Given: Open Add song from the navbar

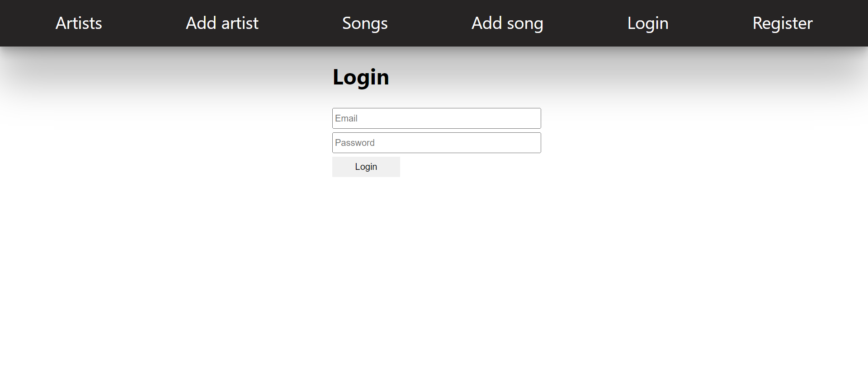Looking at the screenshot, I should 507,23.
